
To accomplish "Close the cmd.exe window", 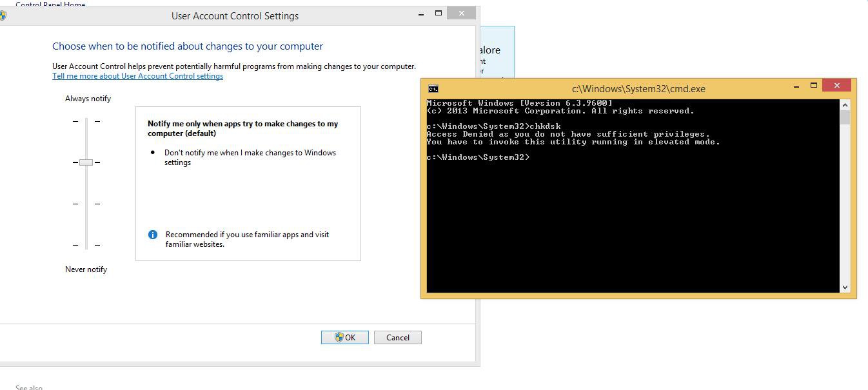I will coord(837,85).
